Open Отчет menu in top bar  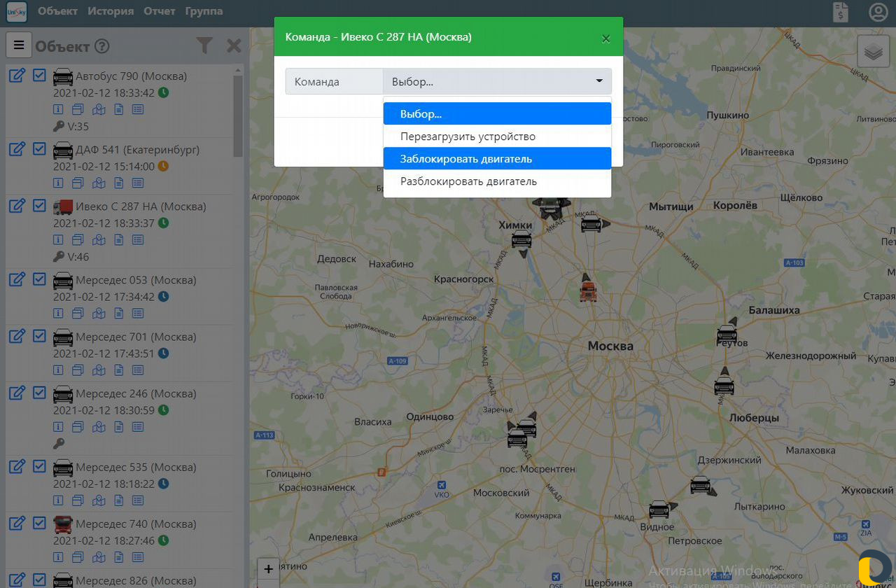click(x=160, y=11)
